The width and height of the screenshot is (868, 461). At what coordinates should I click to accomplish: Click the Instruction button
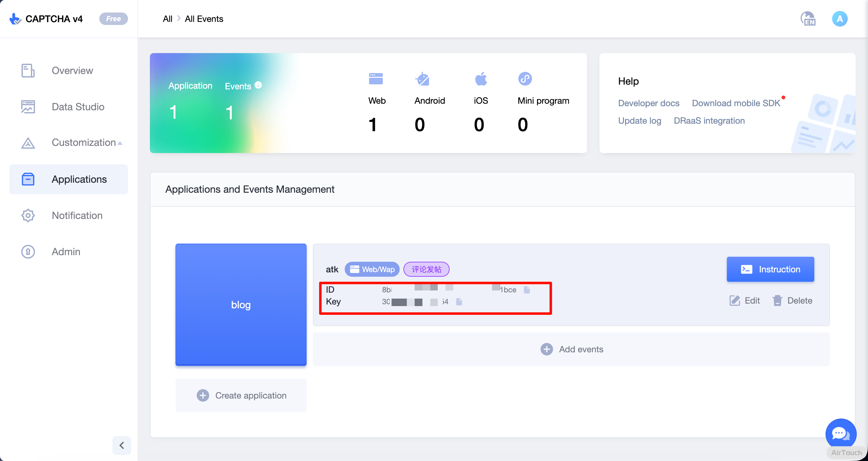[x=770, y=269]
